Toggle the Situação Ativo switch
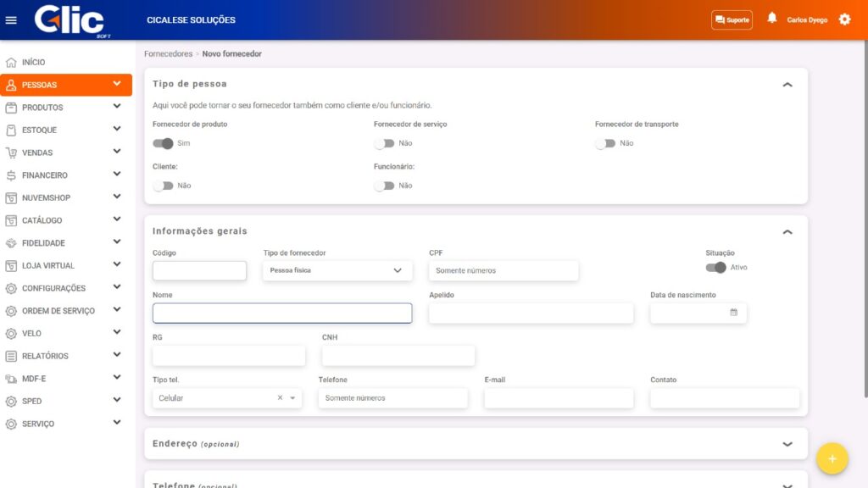 pos(715,268)
